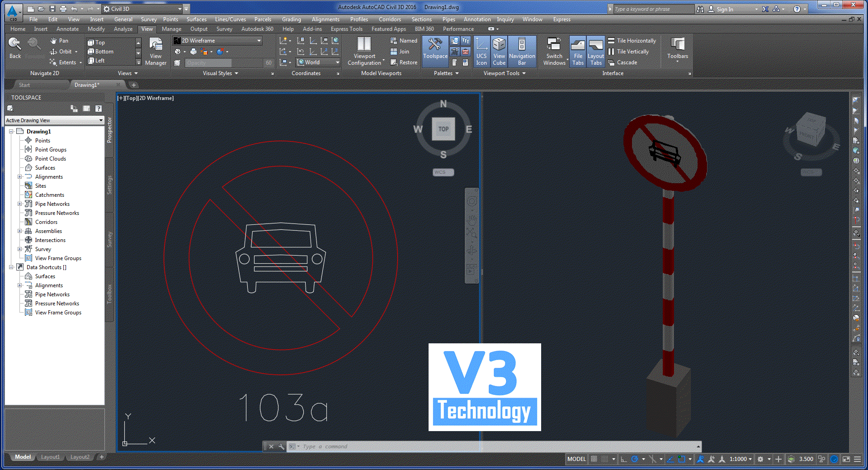Click Tile Vertically
868x470 pixels.
[628, 52]
